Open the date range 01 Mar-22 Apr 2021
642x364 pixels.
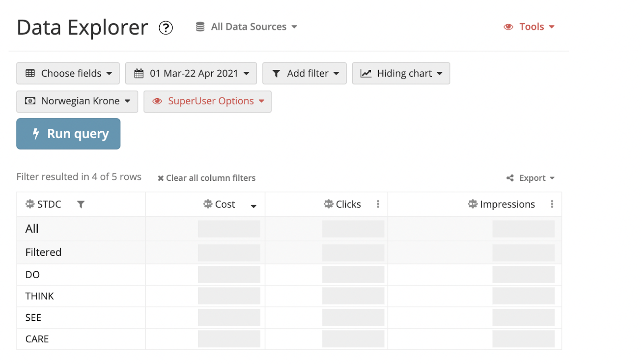pos(191,73)
